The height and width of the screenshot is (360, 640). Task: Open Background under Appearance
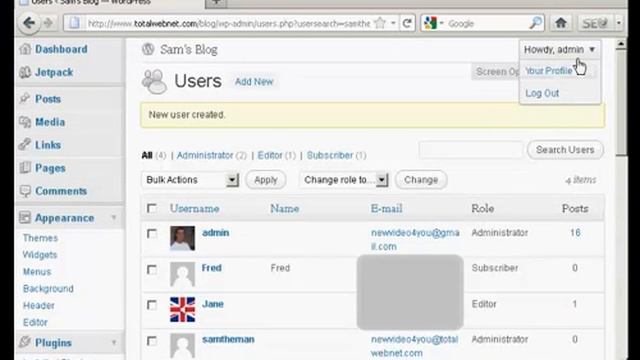click(48, 289)
